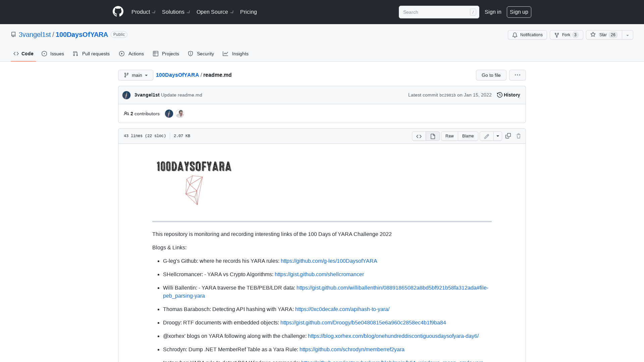Click the '2.07 KB' file size text

click(x=182, y=136)
